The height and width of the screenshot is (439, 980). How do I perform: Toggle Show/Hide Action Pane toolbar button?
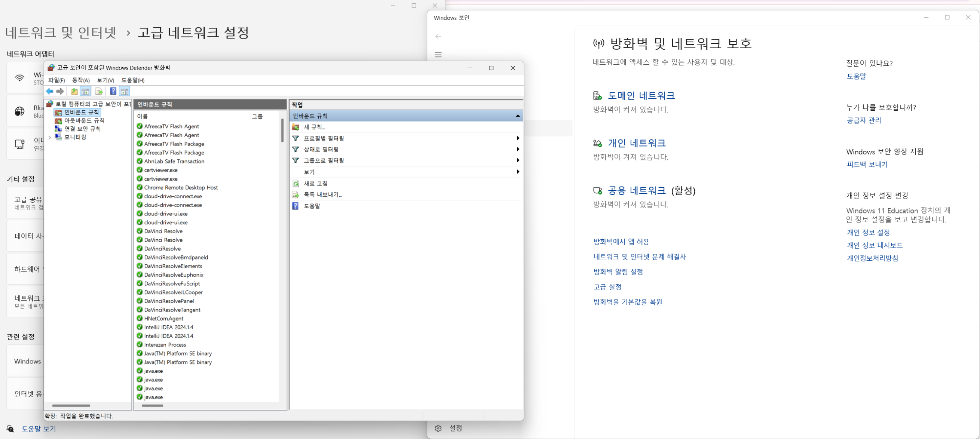coord(125,91)
